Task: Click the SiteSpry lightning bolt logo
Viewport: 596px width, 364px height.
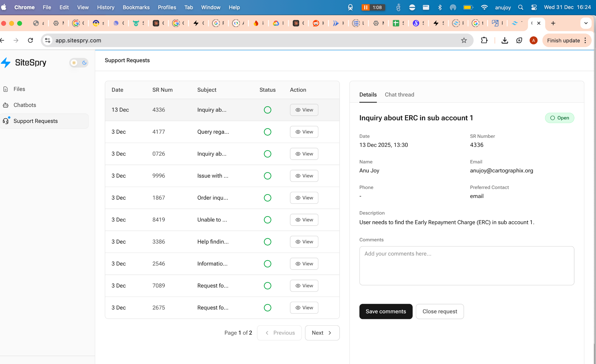Action: [x=6, y=63]
